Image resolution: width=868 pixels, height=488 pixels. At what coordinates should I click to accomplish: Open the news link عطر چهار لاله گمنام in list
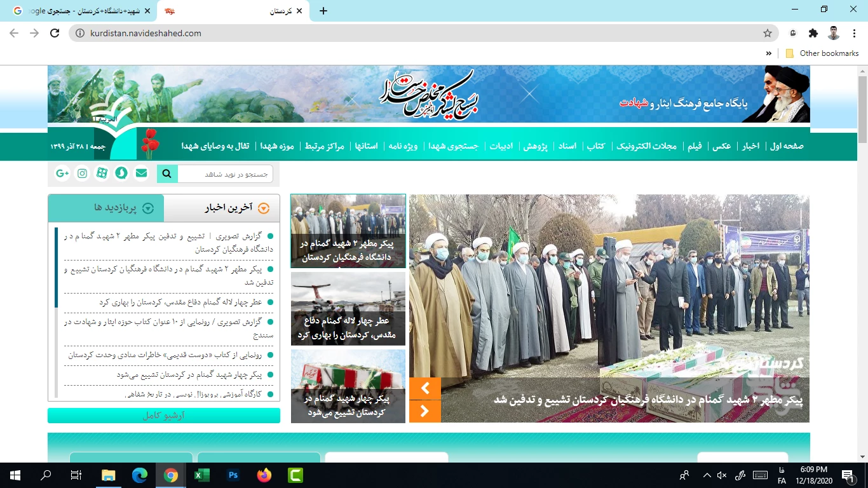pyautogui.click(x=180, y=302)
